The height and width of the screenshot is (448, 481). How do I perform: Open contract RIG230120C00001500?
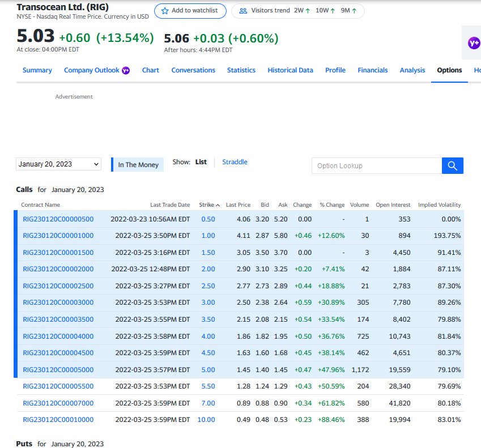[x=58, y=253]
